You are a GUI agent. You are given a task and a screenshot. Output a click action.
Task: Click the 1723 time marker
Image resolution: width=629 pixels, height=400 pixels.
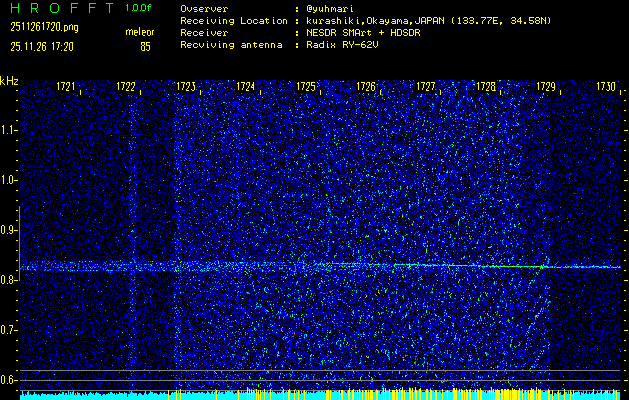(186, 87)
